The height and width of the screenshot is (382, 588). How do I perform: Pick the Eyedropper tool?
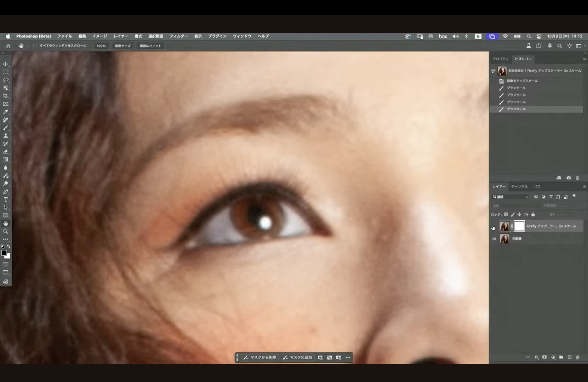(6, 112)
